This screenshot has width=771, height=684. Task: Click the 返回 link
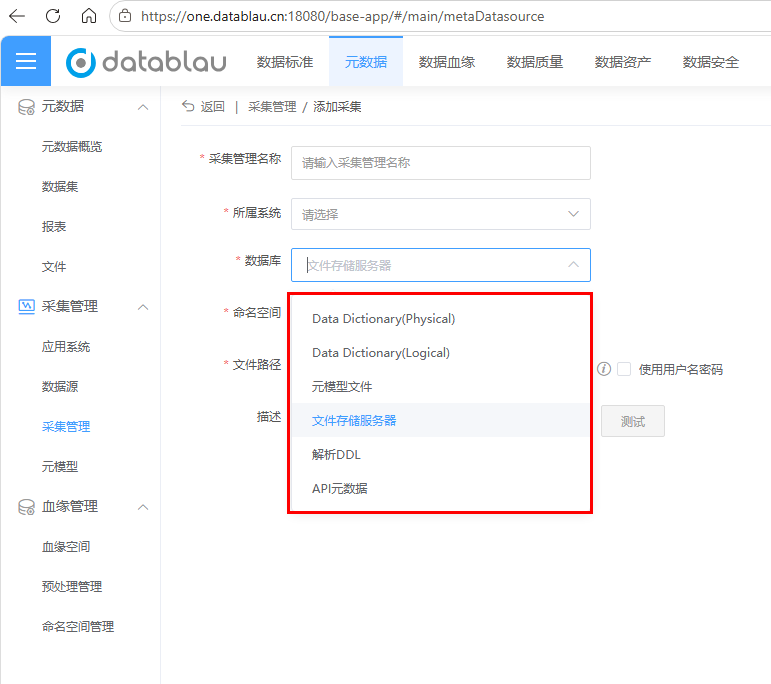click(212, 106)
